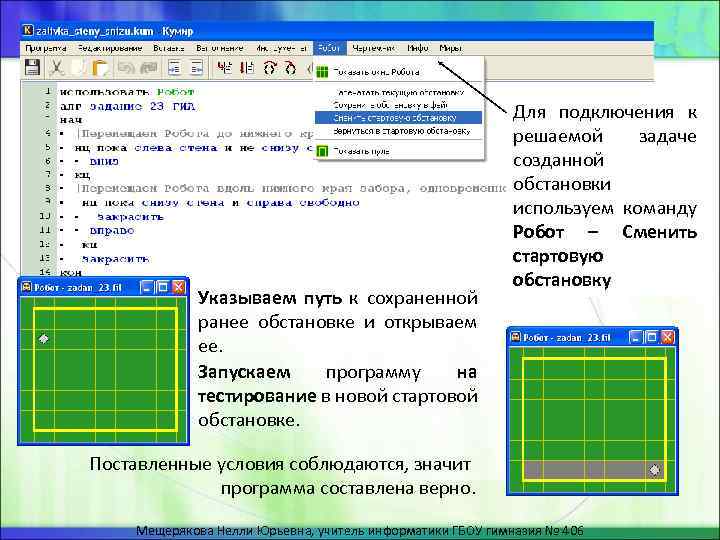Click the Paste clipboard icon
Screen dimensions: 720x540
(x=100, y=68)
